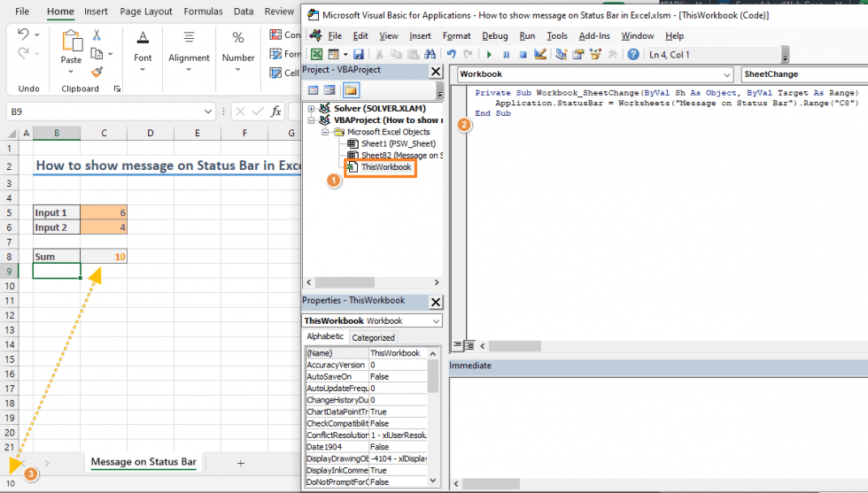The width and height of the screenshot is (868, 493).
Task: Click Format Painter brush in Excel ribbon
Action: click(97, 72)
